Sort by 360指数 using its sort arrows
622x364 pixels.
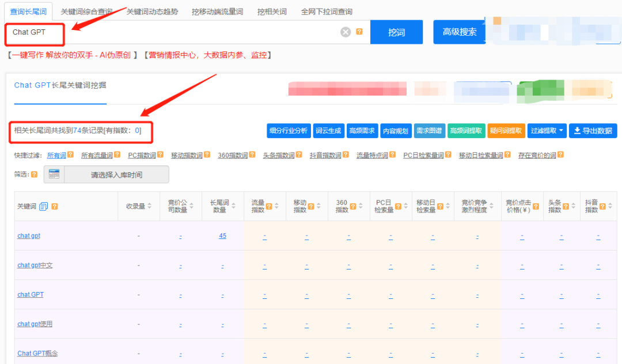pos(361,206)
